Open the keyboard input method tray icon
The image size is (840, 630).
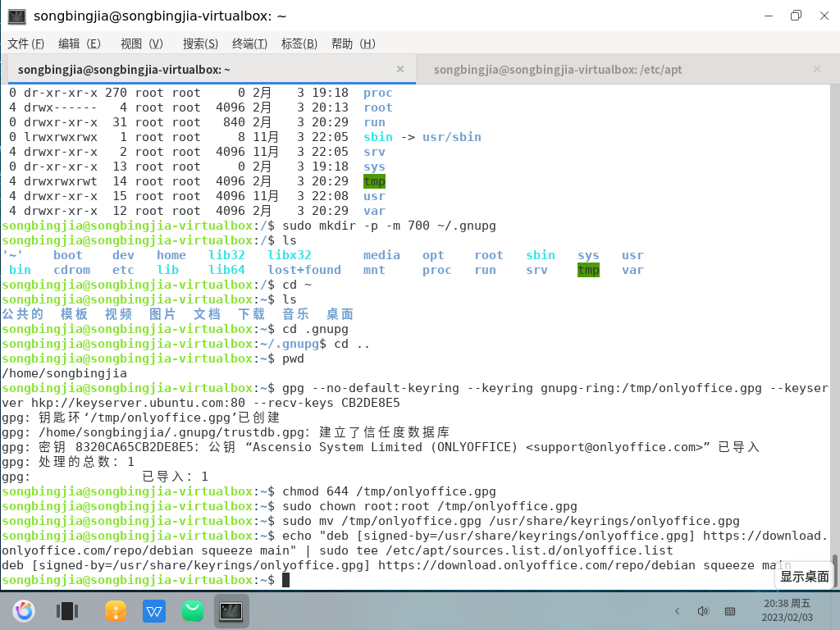click(729, 610)
